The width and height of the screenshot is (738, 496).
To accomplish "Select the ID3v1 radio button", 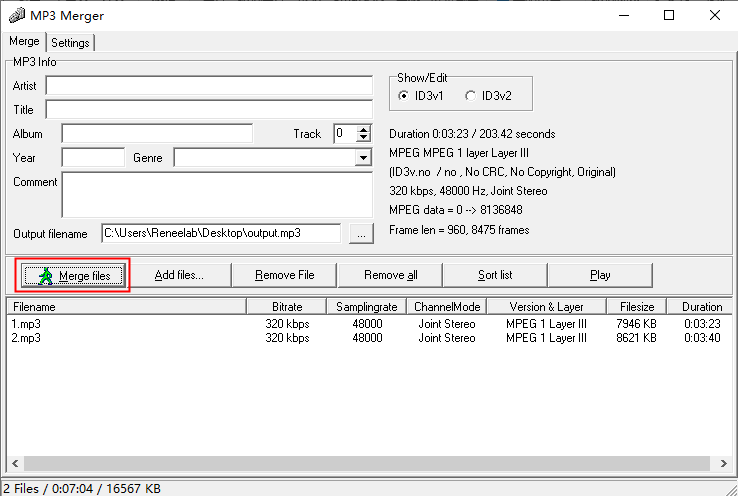I will point(404,96).
